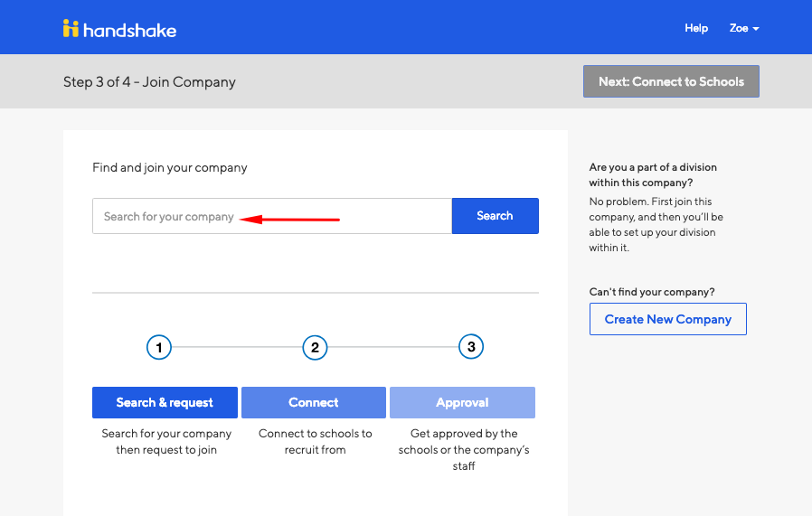
Task: Click 'No problem. First join this company' paragraph
Action: tap(656, 224)
